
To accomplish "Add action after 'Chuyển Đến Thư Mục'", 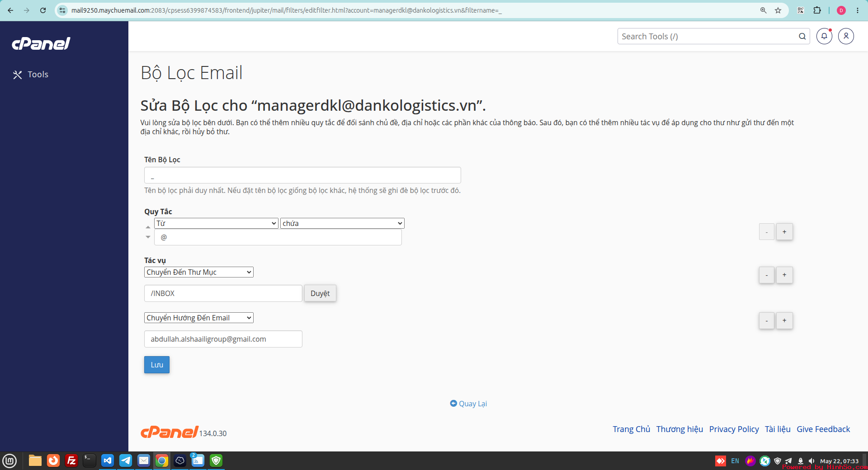I will [x=784, y=275].
